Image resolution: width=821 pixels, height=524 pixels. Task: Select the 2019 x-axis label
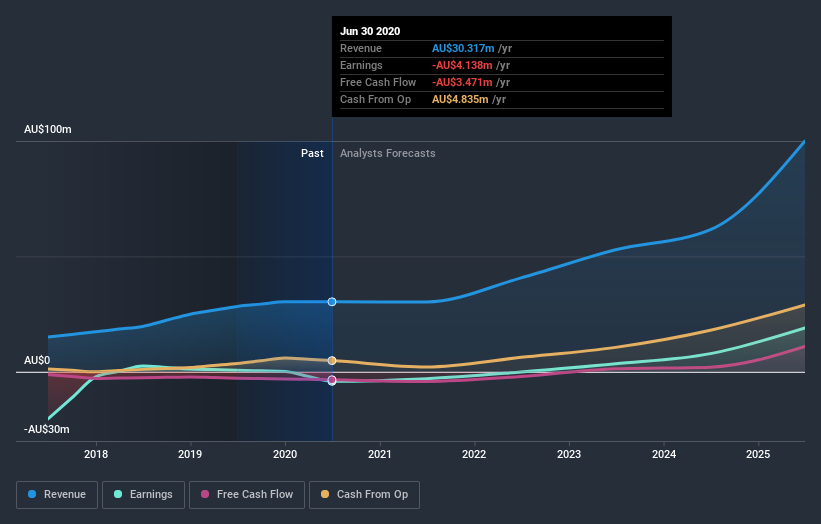tap(190, 454)
